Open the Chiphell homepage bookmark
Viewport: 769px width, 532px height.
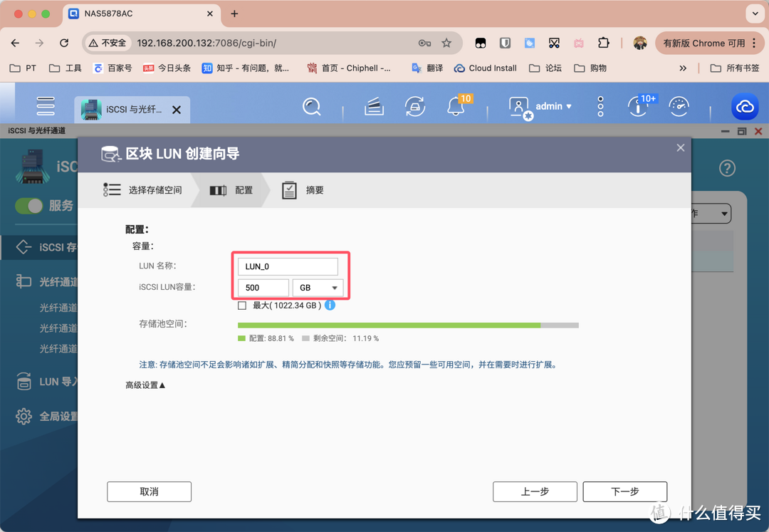349,68
